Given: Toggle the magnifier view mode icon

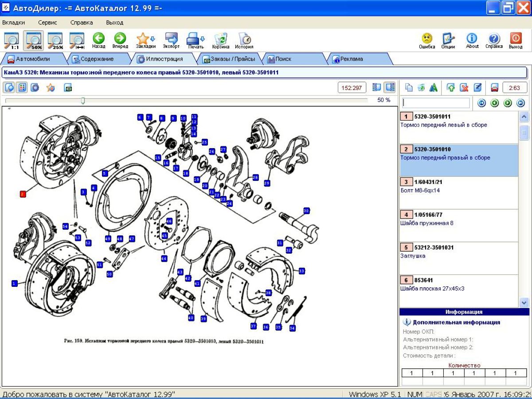Looking at the screenshot, I should click(x=9, y=87).
